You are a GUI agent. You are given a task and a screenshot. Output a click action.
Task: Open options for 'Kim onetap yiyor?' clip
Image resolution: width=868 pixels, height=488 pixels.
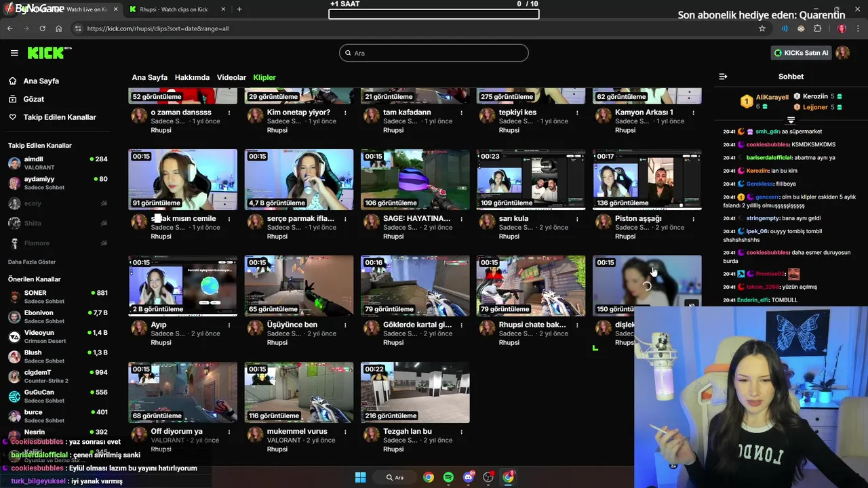[x=345, y=113]
